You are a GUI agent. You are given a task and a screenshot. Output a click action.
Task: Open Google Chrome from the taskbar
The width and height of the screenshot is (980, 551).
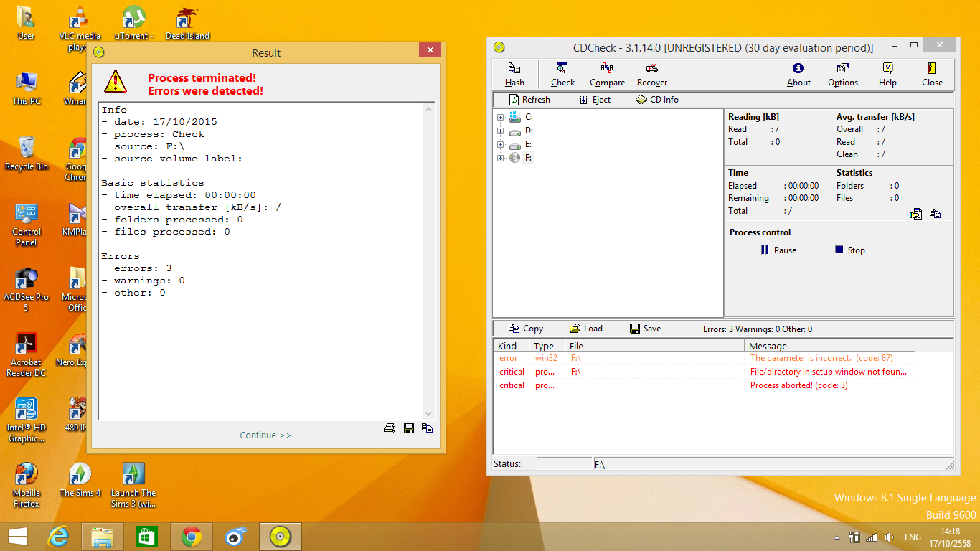pos(191,537)
